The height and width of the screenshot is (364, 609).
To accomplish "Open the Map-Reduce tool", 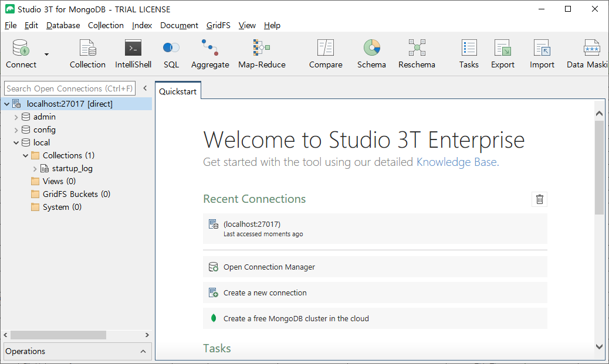I will click(x=262, y=53).
